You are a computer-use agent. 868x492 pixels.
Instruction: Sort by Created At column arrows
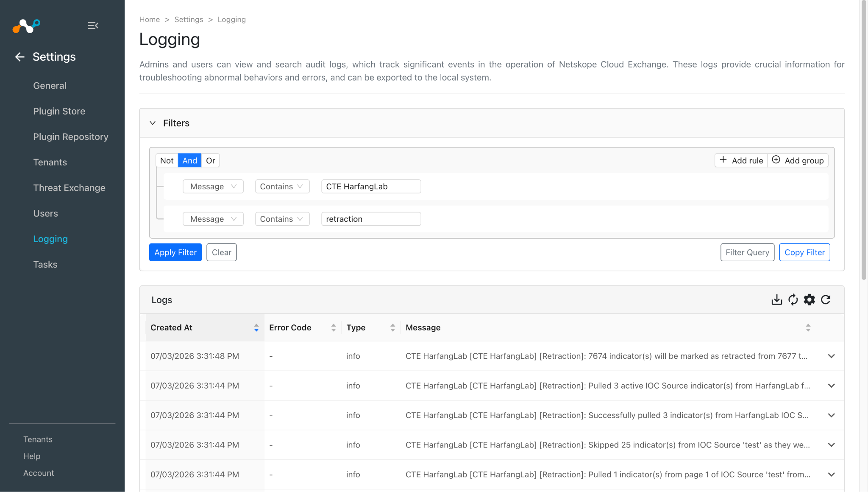click(x=256, y=327)
